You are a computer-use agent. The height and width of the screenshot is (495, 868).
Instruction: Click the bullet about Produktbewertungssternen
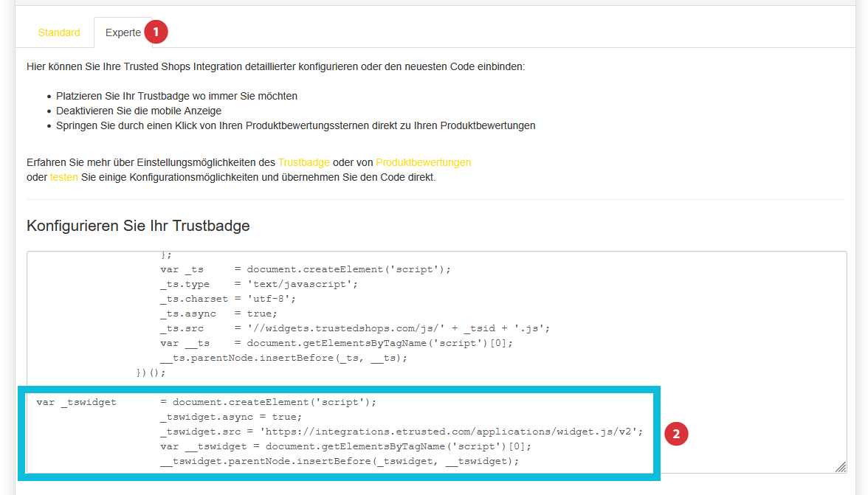pos(295,125)
